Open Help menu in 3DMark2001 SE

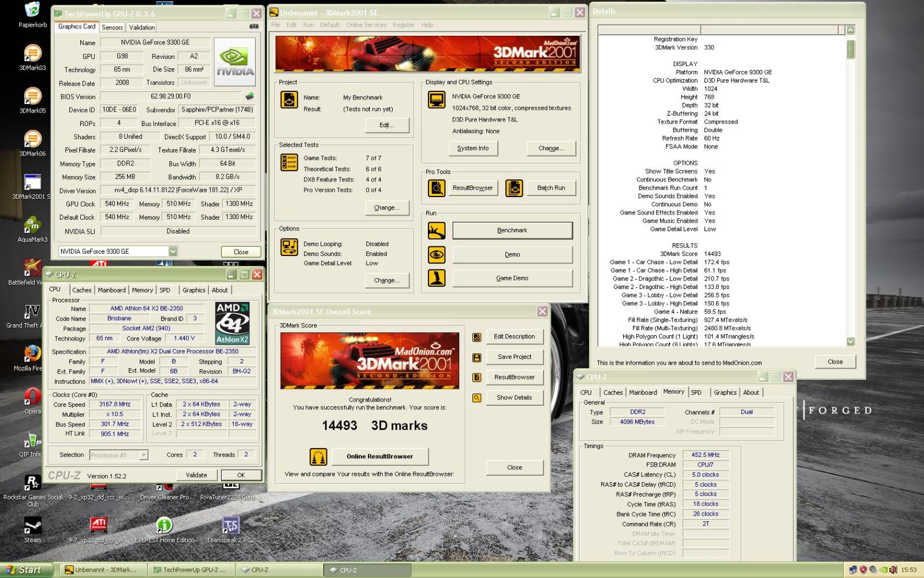point(427,25)
